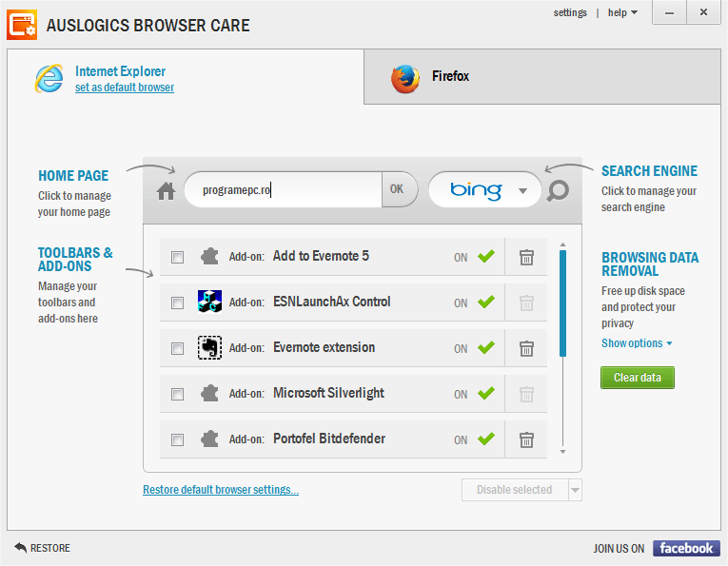This screenshot has width=728, height=566.
Task: Delete the Portofel Bitdefender add-on
Action: click(x=526, y=439)
